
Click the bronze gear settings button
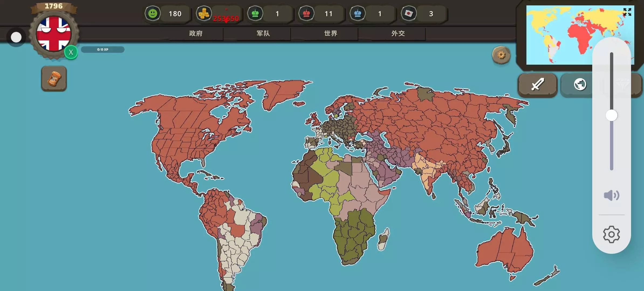(501, 55)
